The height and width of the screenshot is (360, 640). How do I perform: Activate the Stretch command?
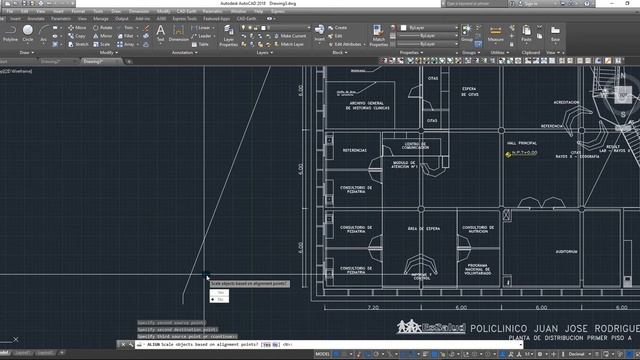pyautogui.click(x=78, y=44)
